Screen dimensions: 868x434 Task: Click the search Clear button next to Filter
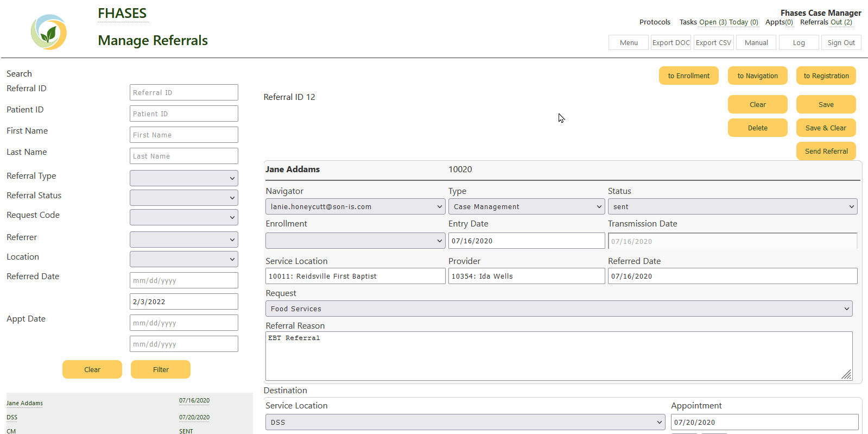pyautogui.click(x=92, y=369)
